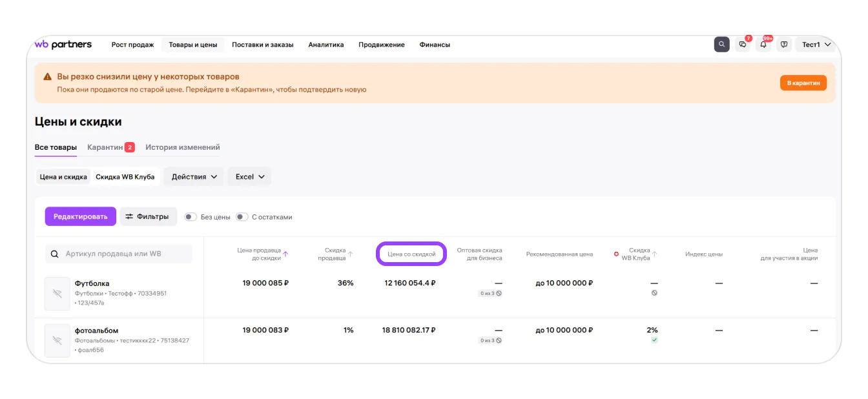Screen dimensions: 868x399
Task: Open the help question-bubble icon
Action: [x=784, y=45]
